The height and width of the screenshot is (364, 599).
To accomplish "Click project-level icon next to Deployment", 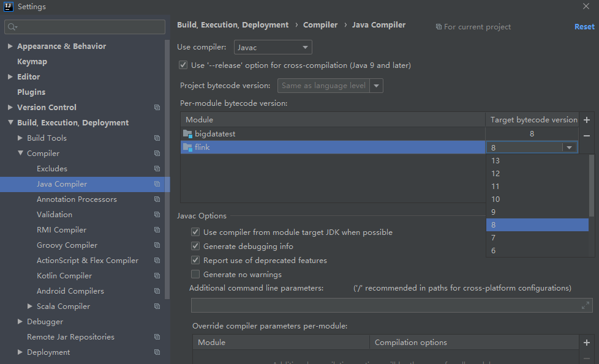I will 157,352.
